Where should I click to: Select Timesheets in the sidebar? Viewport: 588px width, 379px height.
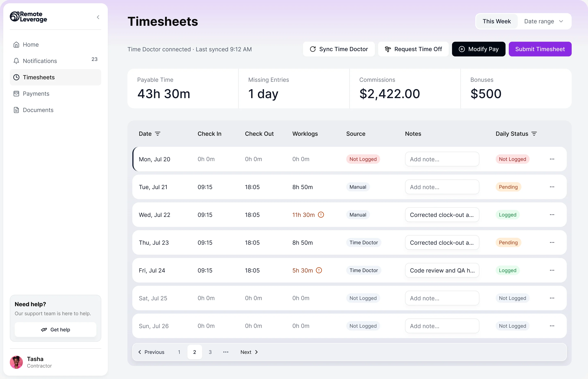[56, 77]
